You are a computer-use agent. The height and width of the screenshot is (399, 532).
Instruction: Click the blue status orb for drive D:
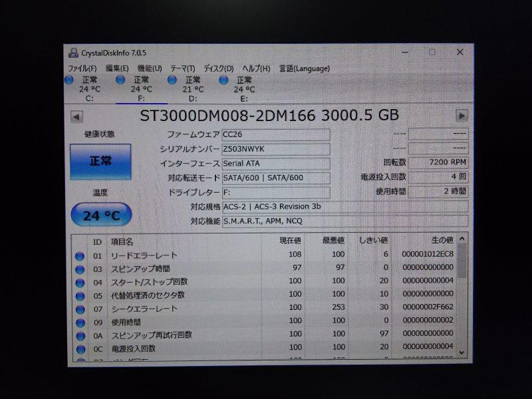click(172, 80)
